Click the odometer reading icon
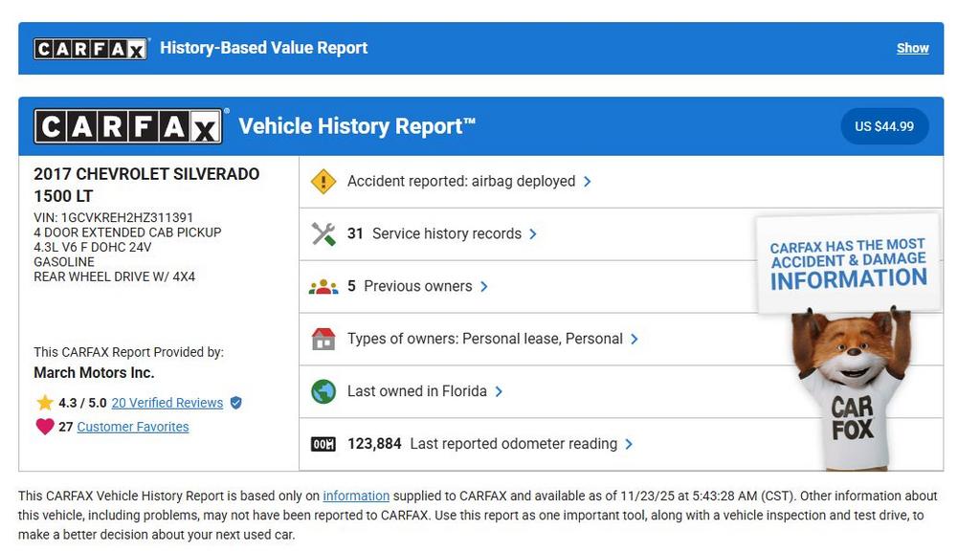The height and width of the screenshot is (552, 980). [323, 444]
